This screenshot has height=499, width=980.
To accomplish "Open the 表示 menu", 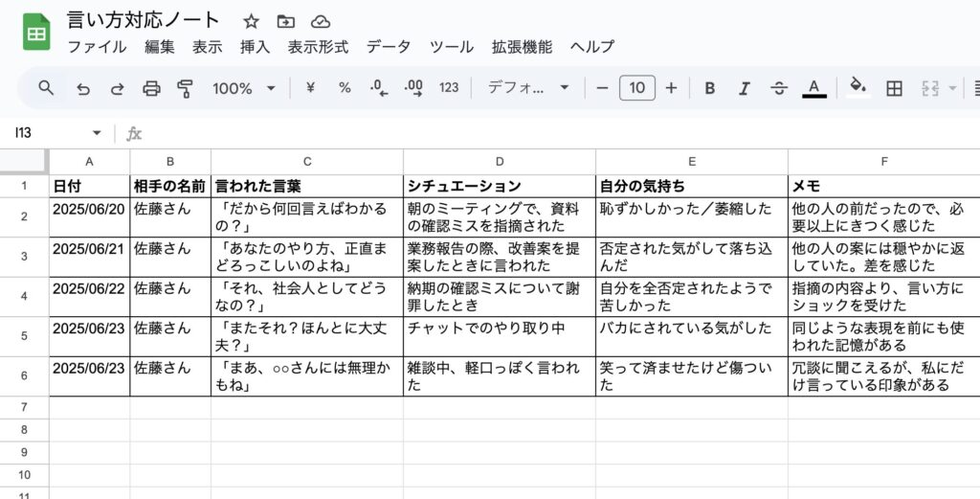I will [x=208, y=47].
